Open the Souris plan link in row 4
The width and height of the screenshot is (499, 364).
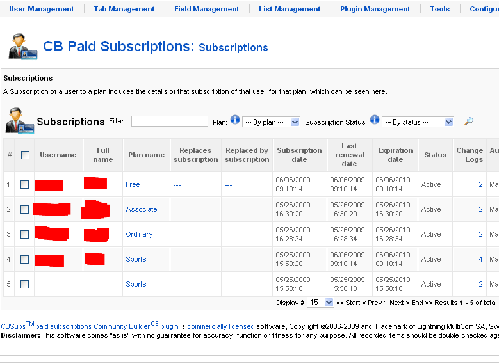pos(136,259)
